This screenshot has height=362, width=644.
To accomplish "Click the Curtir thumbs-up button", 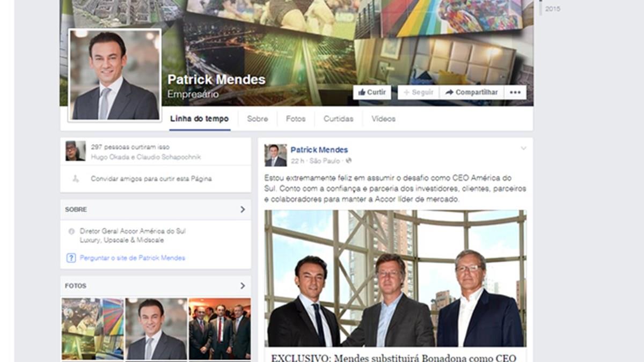I will tap(372, 92).
